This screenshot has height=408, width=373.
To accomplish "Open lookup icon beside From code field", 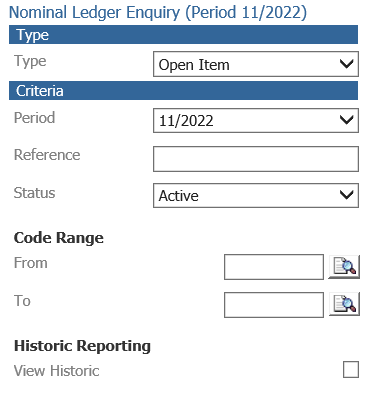I will [x=344, y=267].
